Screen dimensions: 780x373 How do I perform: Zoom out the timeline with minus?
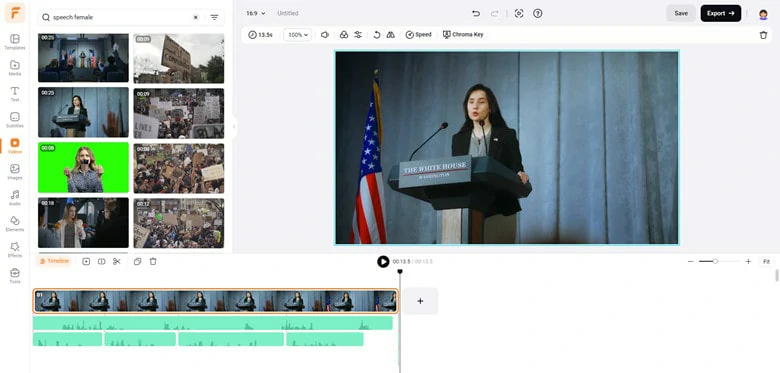pos(690,262)
